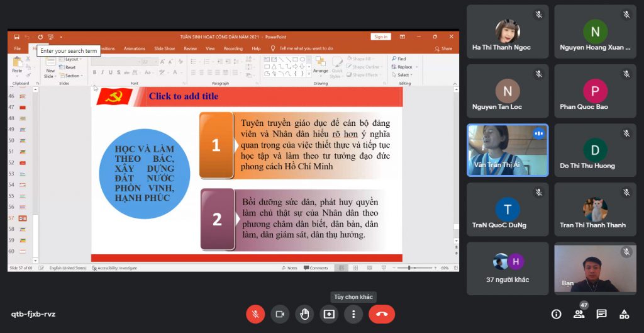Switch to the Slide Show ribbon tab
Screen dimensions: 644x333
point(164,48)
